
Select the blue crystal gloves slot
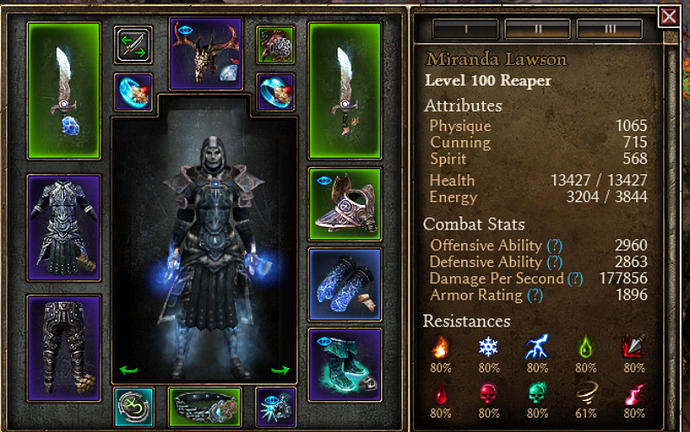click(x=345, y=285)
